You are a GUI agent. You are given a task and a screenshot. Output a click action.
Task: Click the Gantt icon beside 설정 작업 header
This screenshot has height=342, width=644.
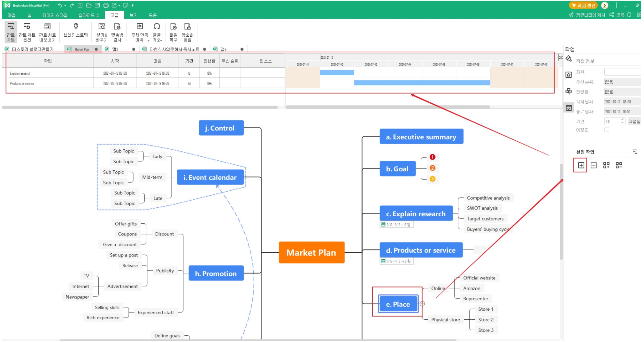[x=635, y=152]
